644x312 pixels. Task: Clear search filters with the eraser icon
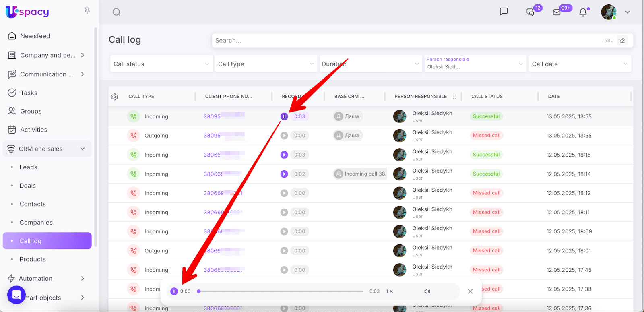click(622, 41)
